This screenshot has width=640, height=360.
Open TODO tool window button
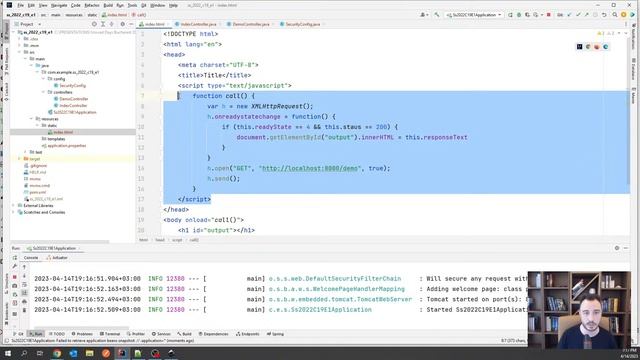[57, 334]
